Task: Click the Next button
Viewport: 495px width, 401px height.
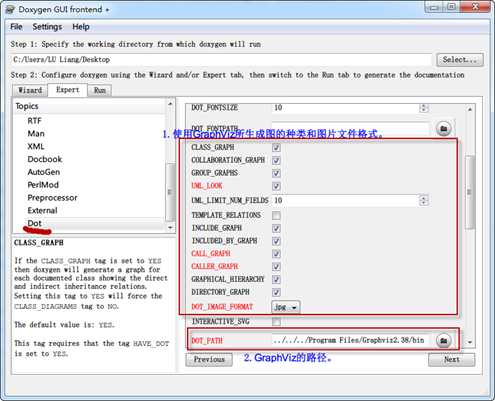Action: tap(452, 359)
